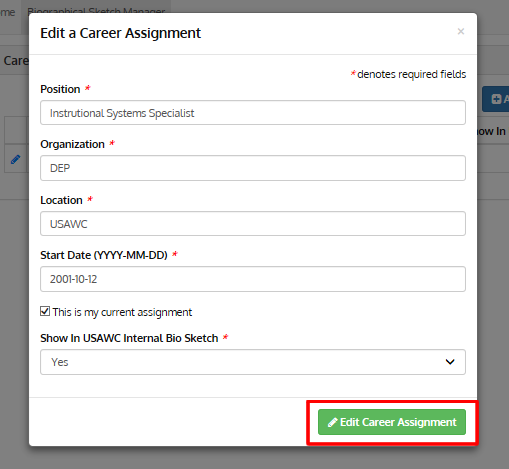Click the Position input field
This screenshot has height=469, width=509.
click(253, 113)
